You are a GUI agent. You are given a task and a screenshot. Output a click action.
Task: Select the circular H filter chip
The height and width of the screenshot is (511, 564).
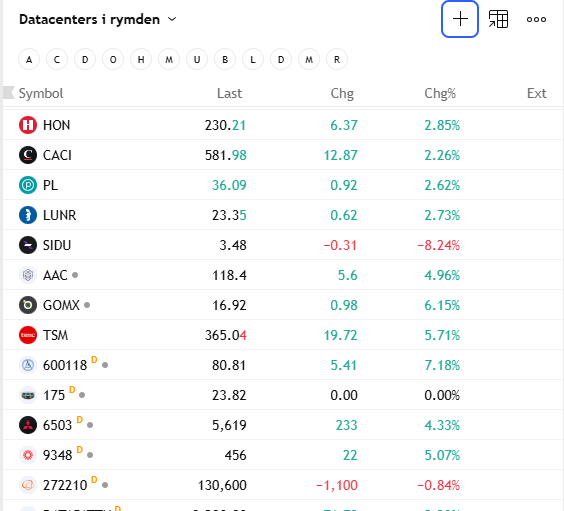pyautogui.click(x=141, y=59)
